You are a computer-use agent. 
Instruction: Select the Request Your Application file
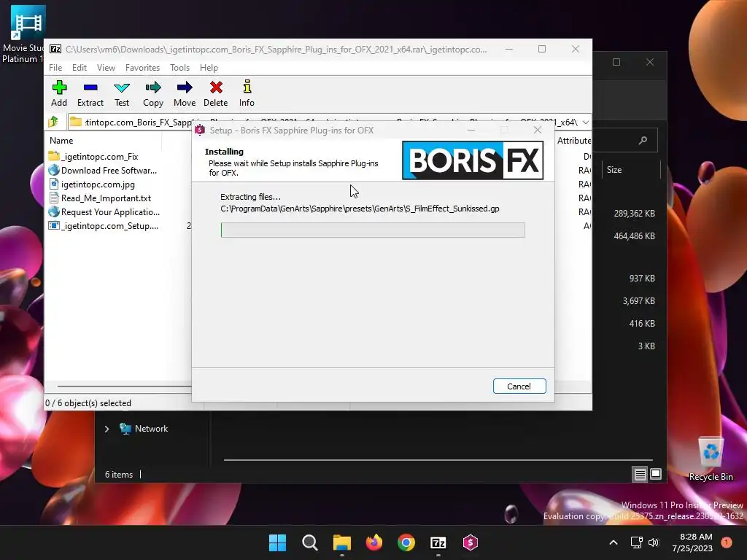coord(104,212)
